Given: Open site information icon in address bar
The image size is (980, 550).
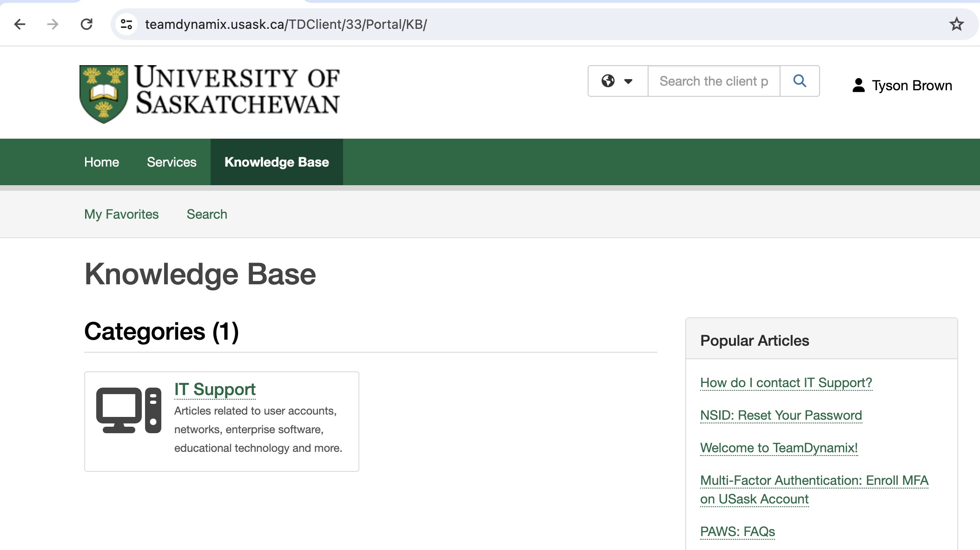Looking at the screenshot, I should point(126,24).
